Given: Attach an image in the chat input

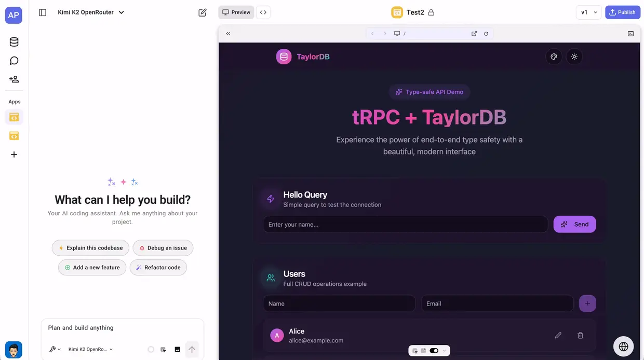Looking at the screenshot, I should (x=177, y=349).
